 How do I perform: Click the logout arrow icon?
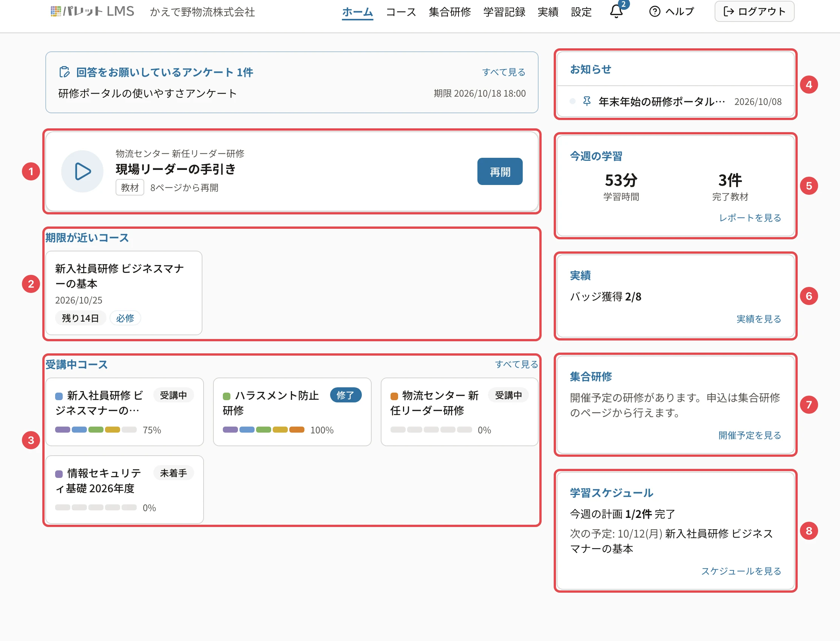(x=729, y=11)
